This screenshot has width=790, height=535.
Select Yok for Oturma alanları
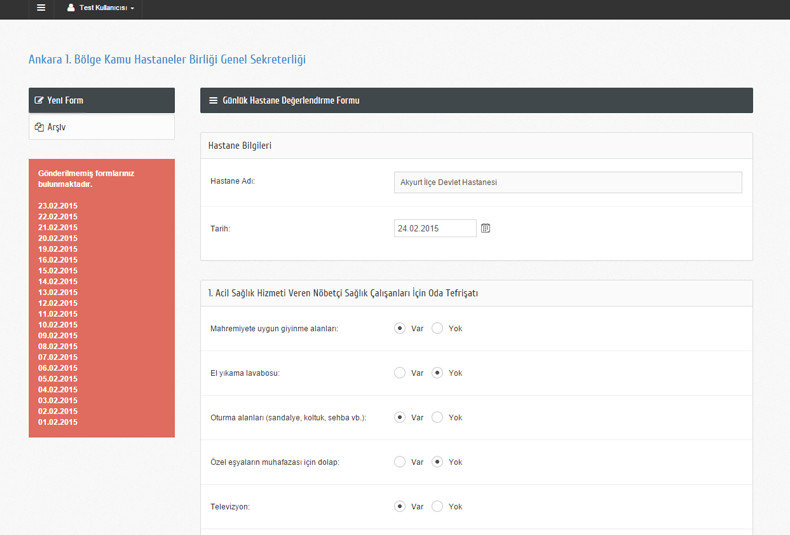click(x=438, y=417)
